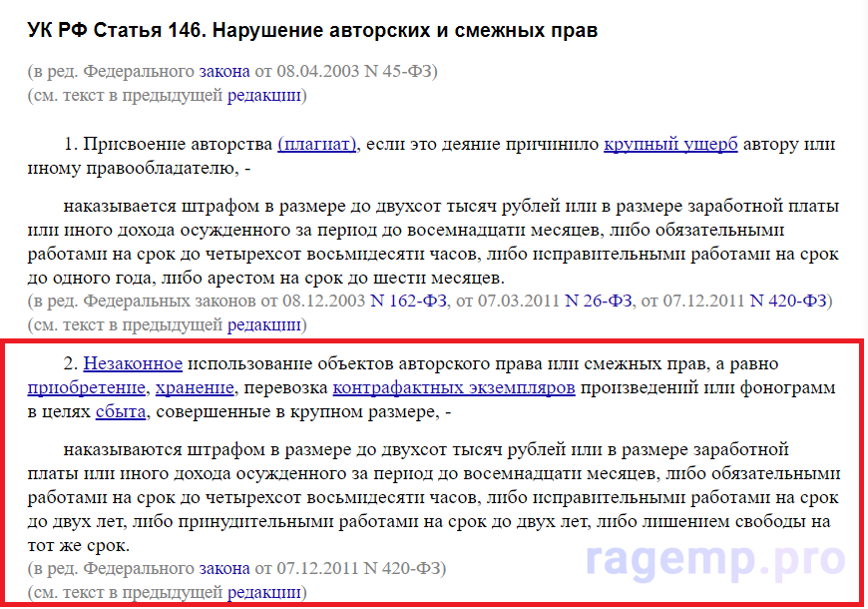The height and width of the screenshot is (609, 868).
Task: Open the 'закона' link dated 07.12.2011
Action: pyautogui.click(x=223, y=568)
